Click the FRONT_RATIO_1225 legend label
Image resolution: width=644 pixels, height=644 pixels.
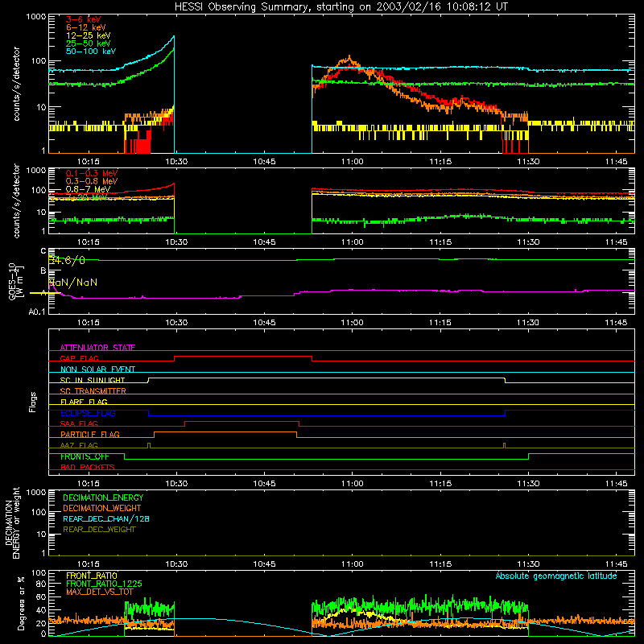click(104, 584)
